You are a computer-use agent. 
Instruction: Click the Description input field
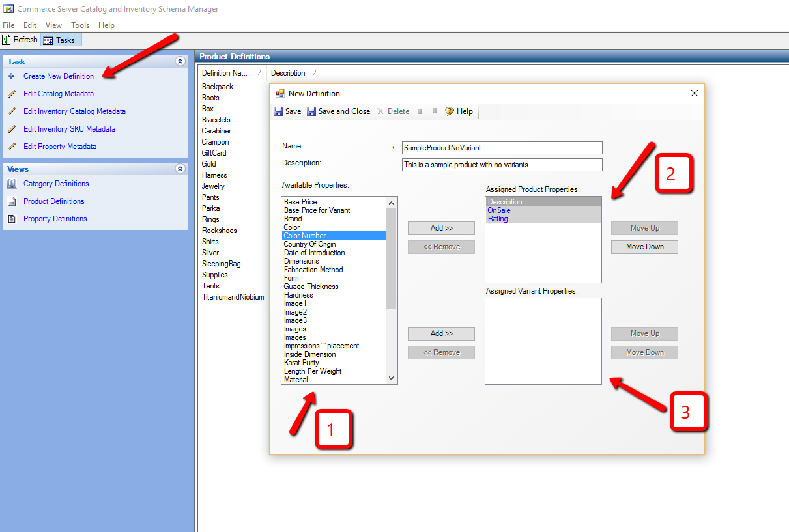[502, 165]
